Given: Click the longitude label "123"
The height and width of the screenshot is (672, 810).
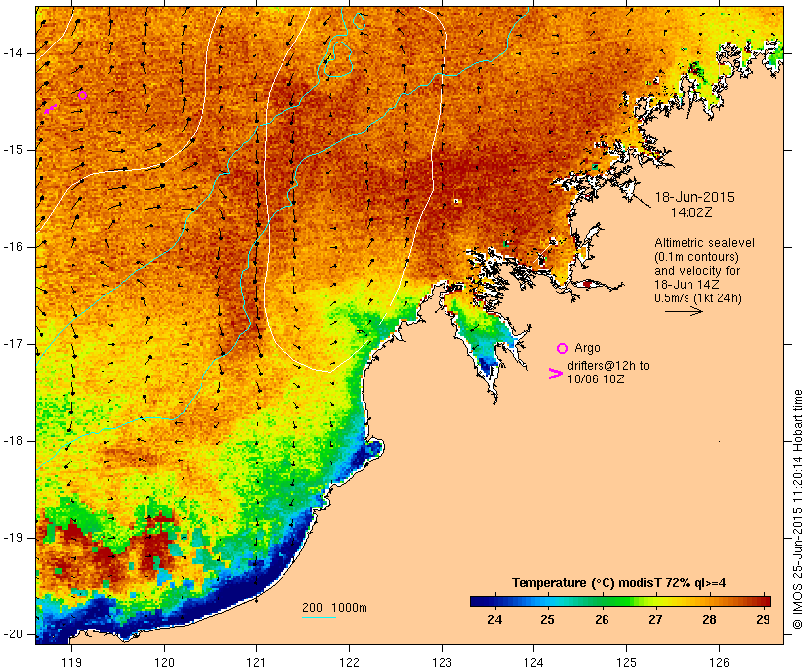Looking at the screenshot, I should pyautogui.click(x=442, y=662).
